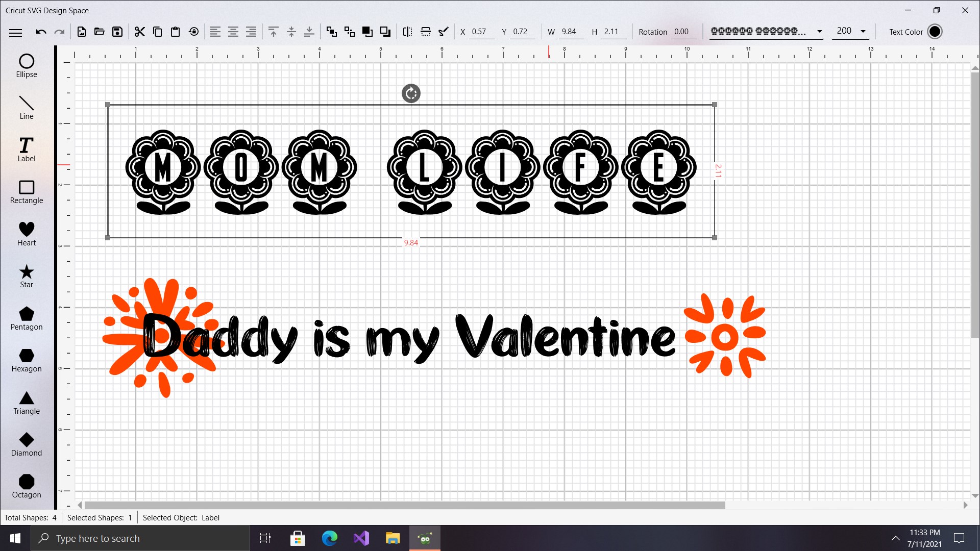
Task: Click the scroll down arrow
Action: coord(975,495)
